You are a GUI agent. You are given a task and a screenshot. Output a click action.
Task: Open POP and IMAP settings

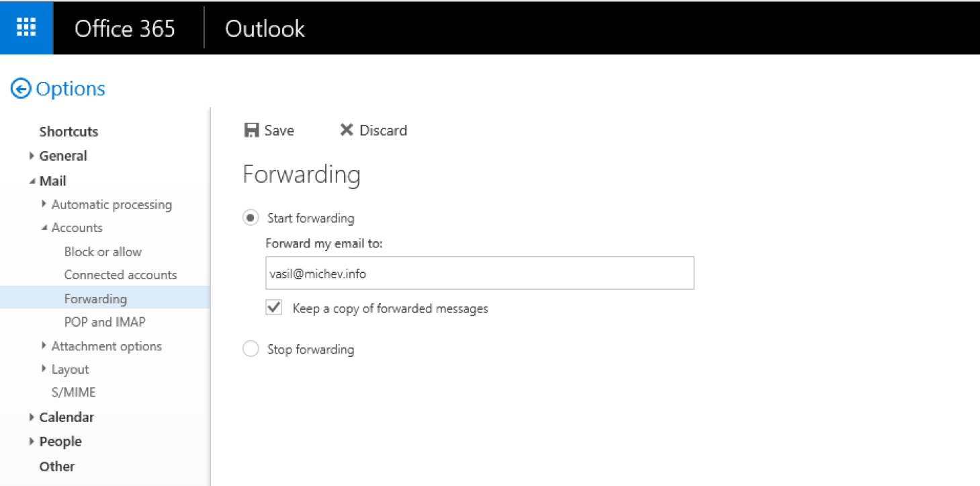[105, 322]
